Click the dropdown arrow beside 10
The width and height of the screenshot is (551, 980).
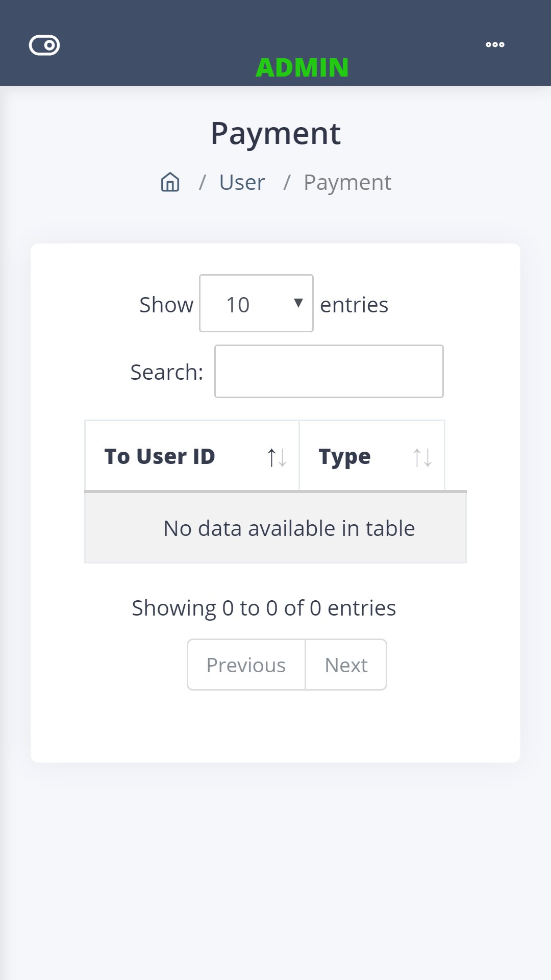[x=298, y=303]
